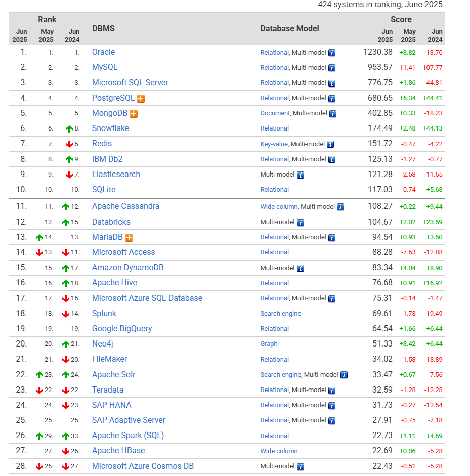Open the Apache Hive link
The height and width of the screenshot is (476, 470).
[114, 283]
